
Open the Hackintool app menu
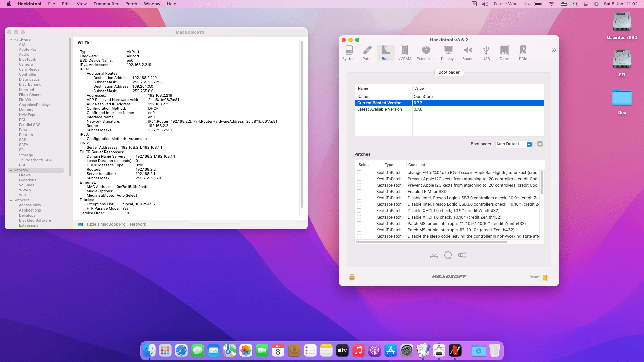(x=30, y=4)
